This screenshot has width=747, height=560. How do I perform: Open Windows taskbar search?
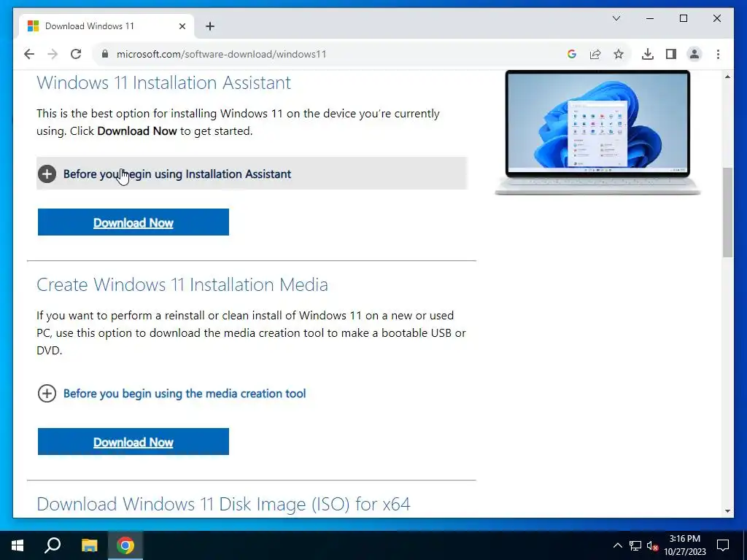[53, 545]
